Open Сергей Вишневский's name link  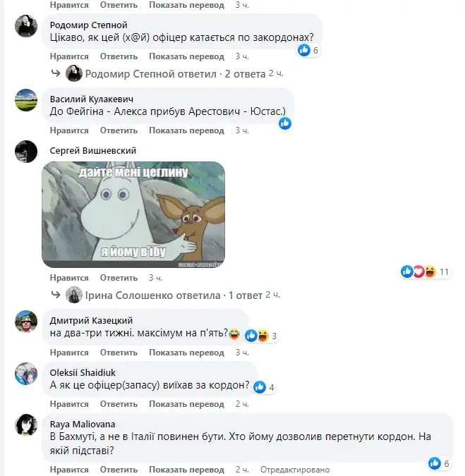(93, 151)
